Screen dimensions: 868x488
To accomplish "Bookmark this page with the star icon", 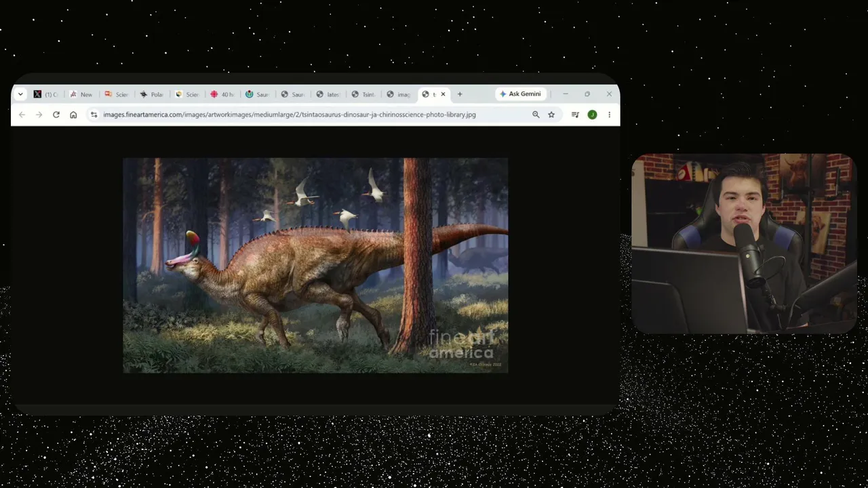I will click(x=551, y=115).
